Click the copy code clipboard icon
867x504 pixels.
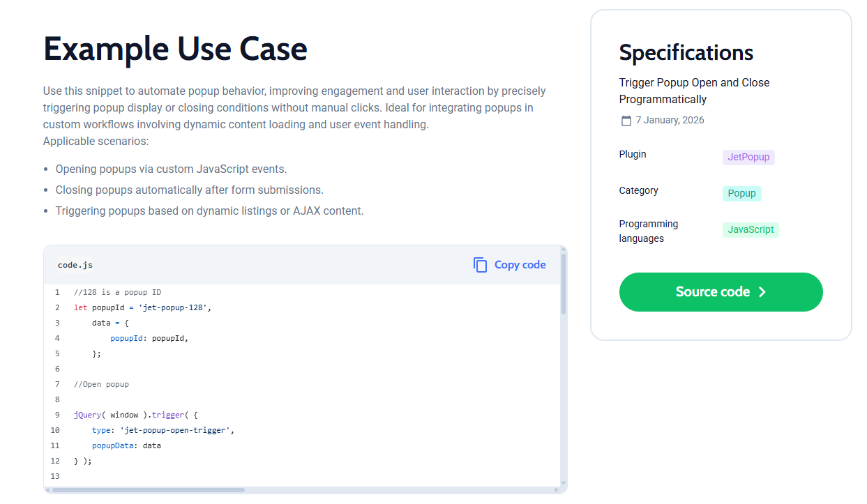click(480, 265)
